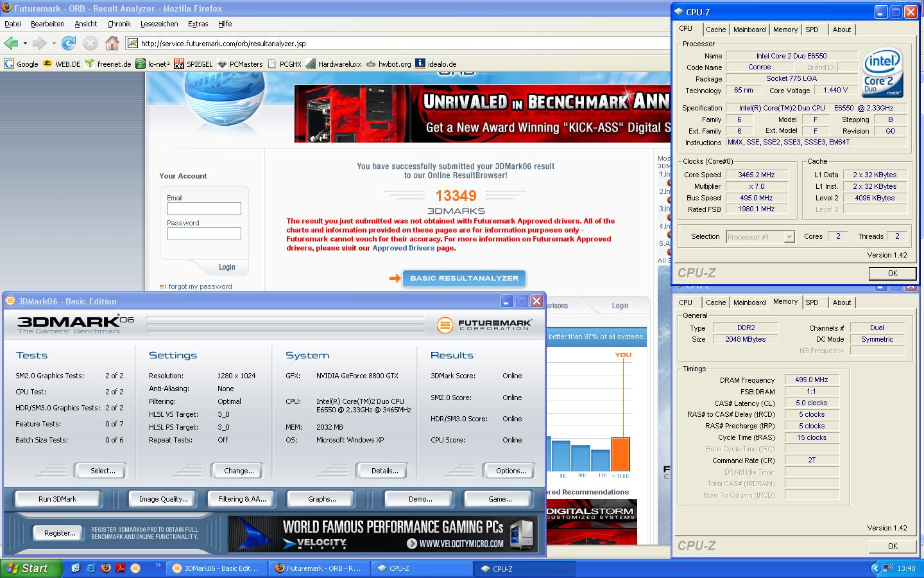Switch to Memory tab in upper CPU-Z
Viewport: 924px width, 578px height.
785,30
